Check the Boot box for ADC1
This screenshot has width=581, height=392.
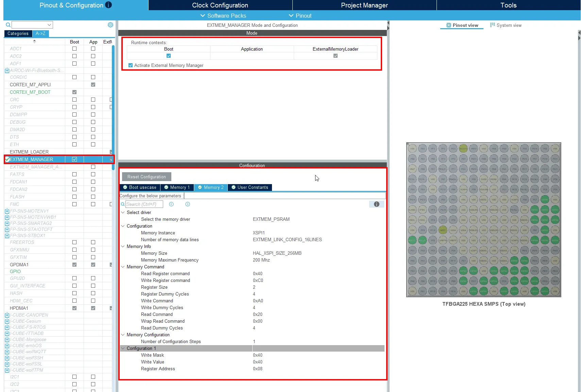[74, 49]
